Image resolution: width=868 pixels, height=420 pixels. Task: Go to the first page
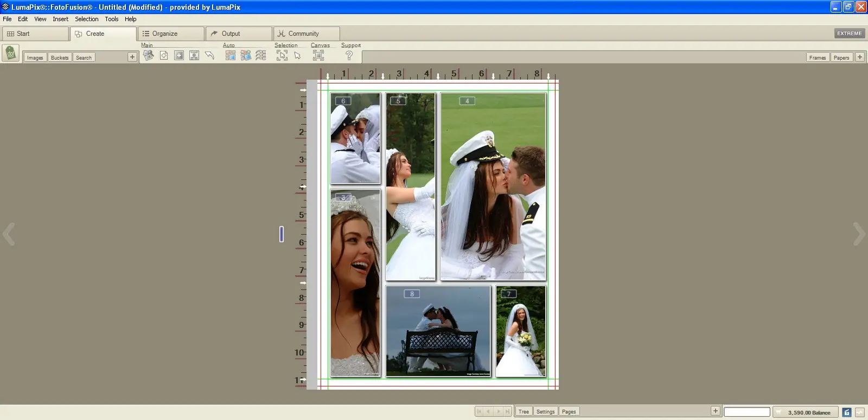point(479,411)
